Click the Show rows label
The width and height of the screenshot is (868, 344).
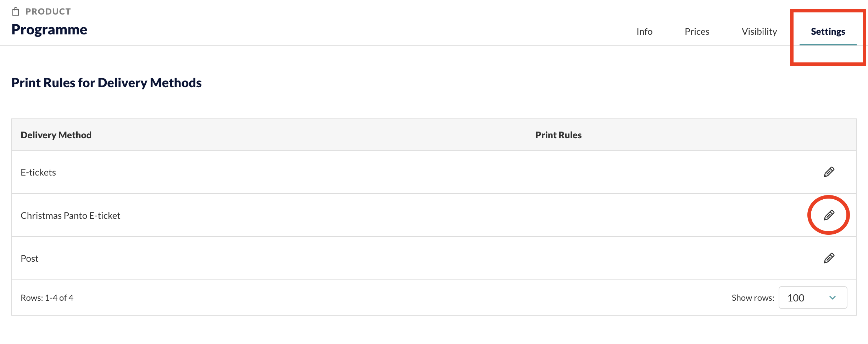tap(753, 298)
